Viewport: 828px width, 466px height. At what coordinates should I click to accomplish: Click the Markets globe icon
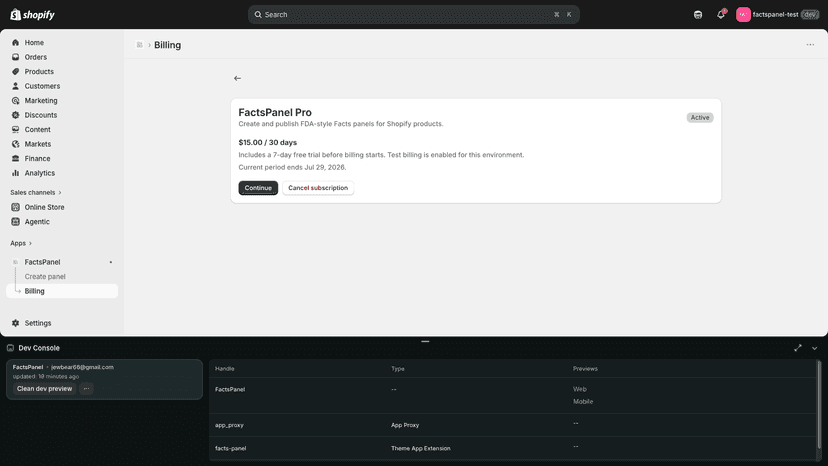click(x=15, y=144)
